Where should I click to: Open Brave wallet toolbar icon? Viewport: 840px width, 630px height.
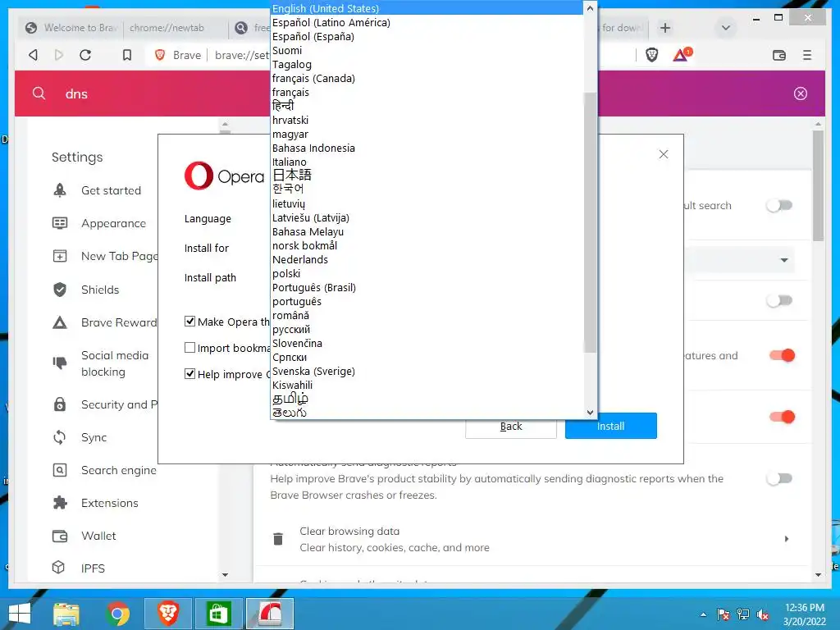[x=779, y=55]
